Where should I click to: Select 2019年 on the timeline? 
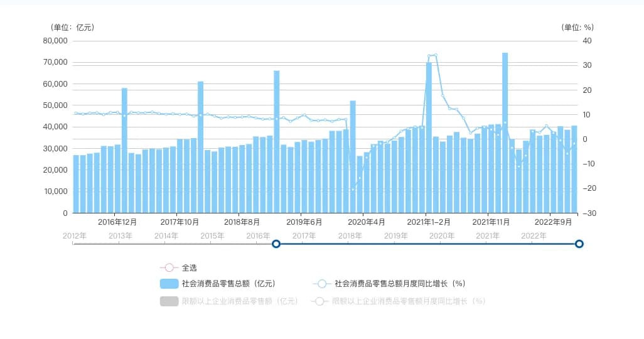pyautogui.click(x=396, y=236)
